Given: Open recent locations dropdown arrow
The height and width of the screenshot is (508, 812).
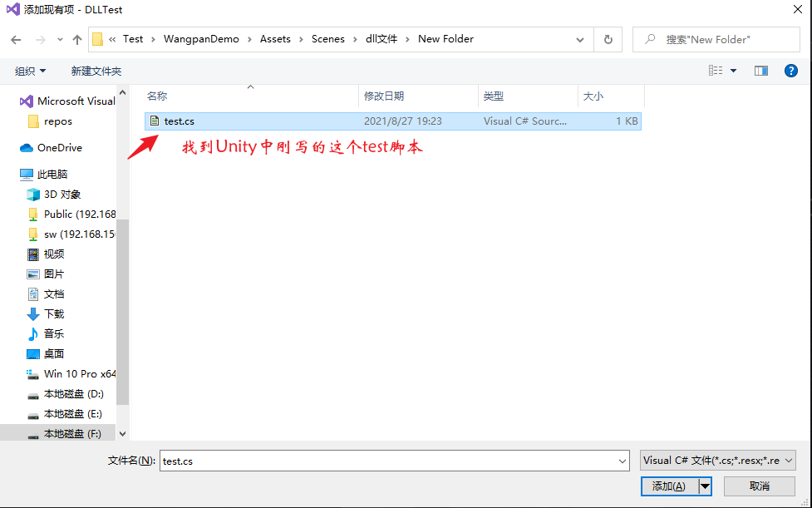Looking at the screenshot, I should click(x=60, y=40).
